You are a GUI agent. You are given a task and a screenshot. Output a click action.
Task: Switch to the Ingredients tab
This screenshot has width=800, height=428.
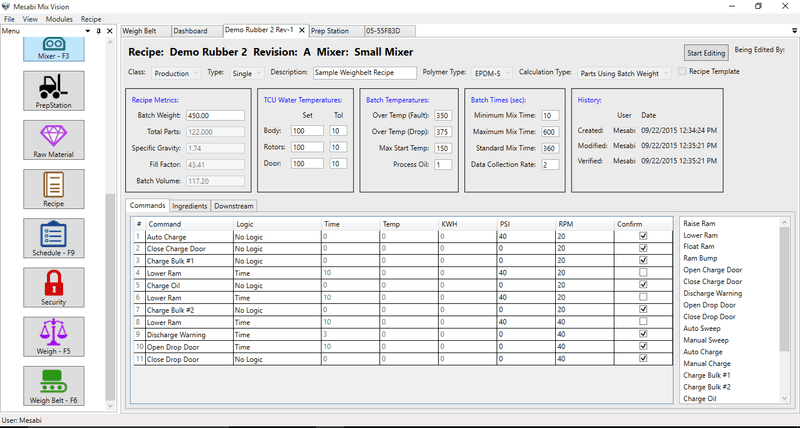[190, 206]
